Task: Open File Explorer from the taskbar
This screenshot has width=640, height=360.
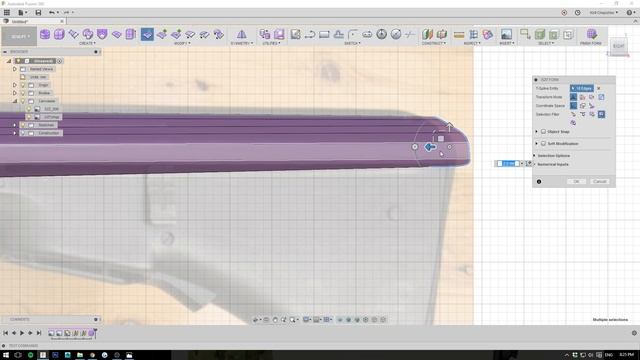Action: pyautogui.click(x=80, y=355)
